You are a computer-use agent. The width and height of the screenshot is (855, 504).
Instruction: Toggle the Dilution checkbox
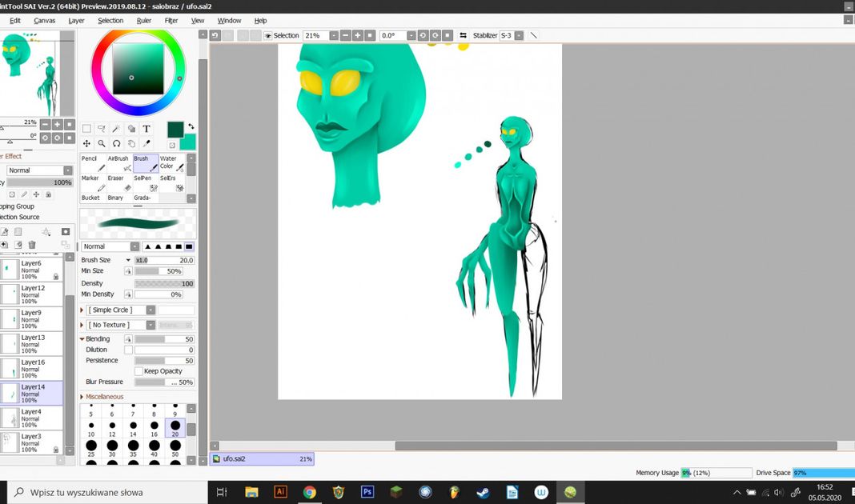click(128, 350)
